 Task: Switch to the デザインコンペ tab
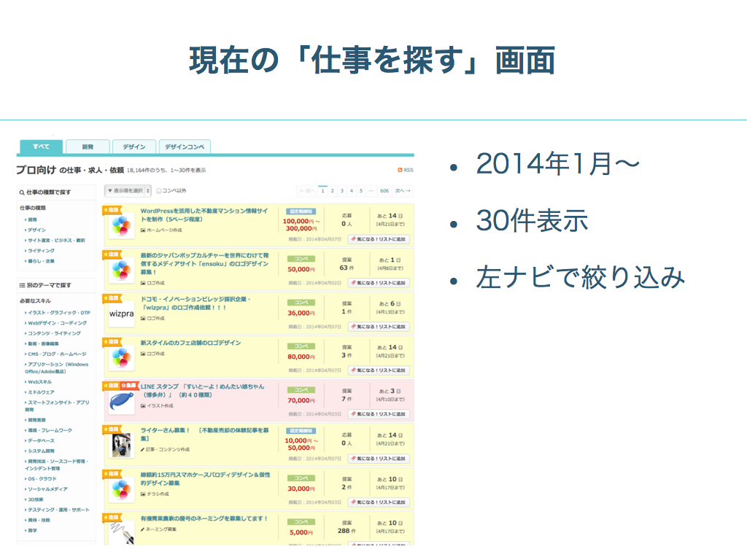185,147
